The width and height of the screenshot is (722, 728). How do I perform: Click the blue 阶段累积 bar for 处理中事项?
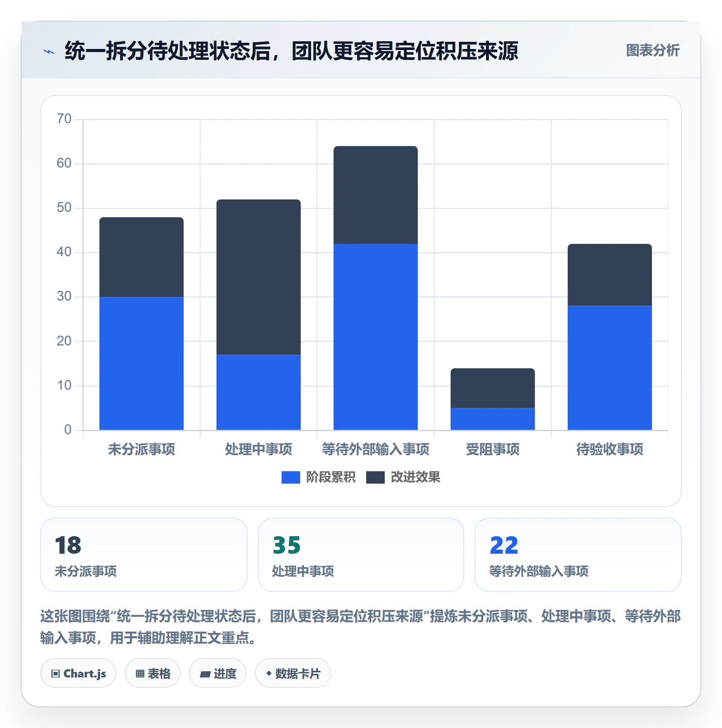click(258, 392)
